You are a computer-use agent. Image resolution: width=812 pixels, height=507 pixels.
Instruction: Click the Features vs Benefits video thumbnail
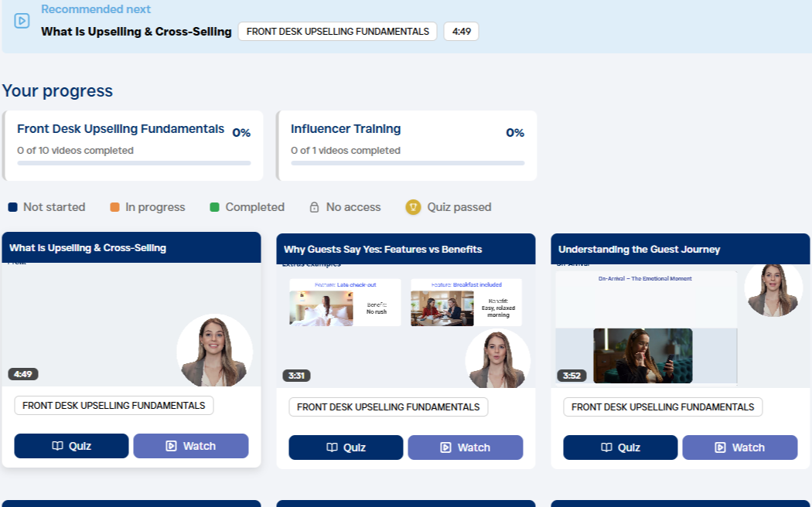point(406,326)
